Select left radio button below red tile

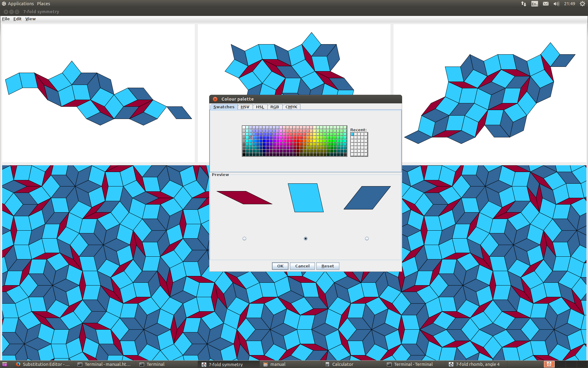pos(244,238)
